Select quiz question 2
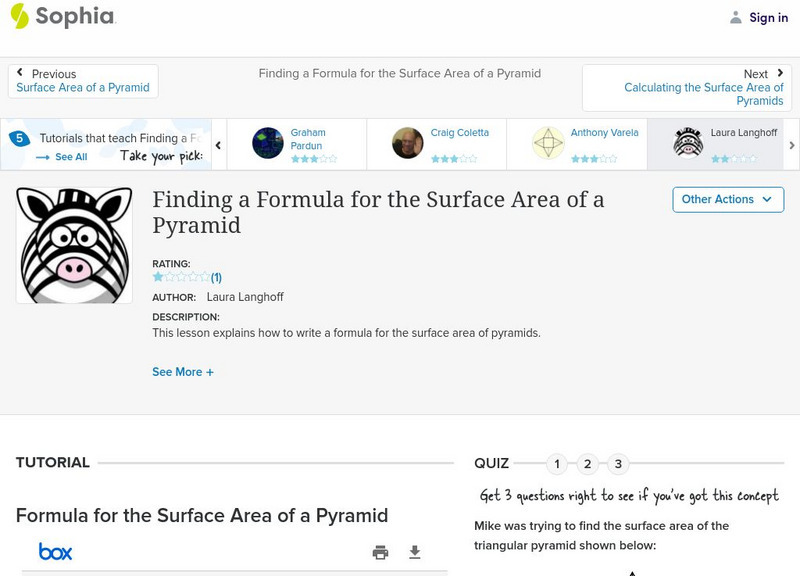Image resolution: width=800 pixels, height=576 pixels. click(x=588, y=464)
